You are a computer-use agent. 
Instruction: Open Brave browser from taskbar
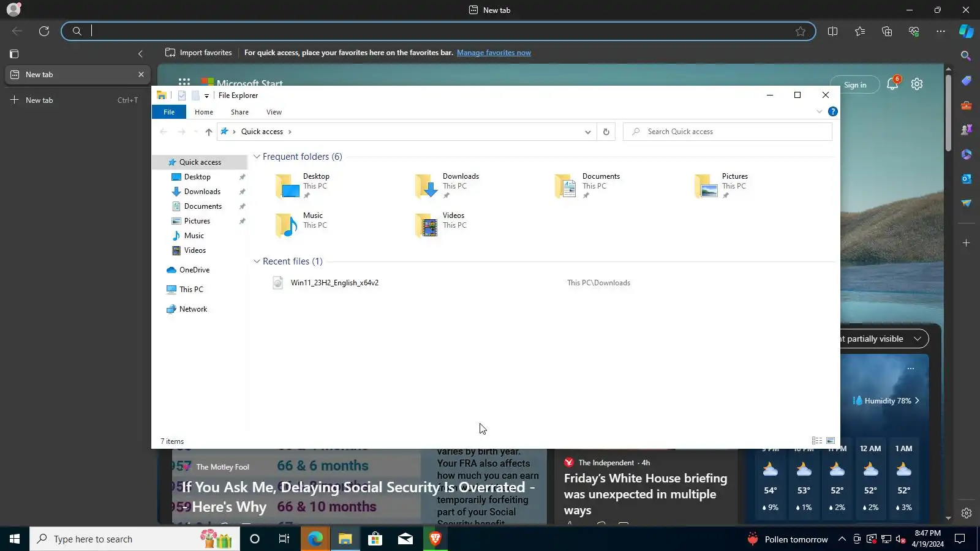click(x=435, y=539)
